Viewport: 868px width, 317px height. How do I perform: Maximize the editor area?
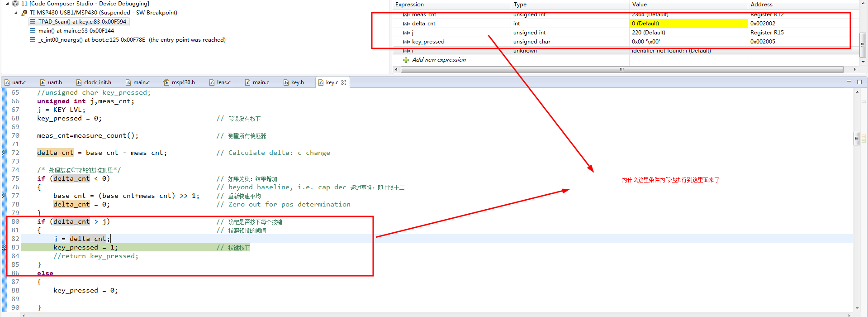(x=859, y=82)
